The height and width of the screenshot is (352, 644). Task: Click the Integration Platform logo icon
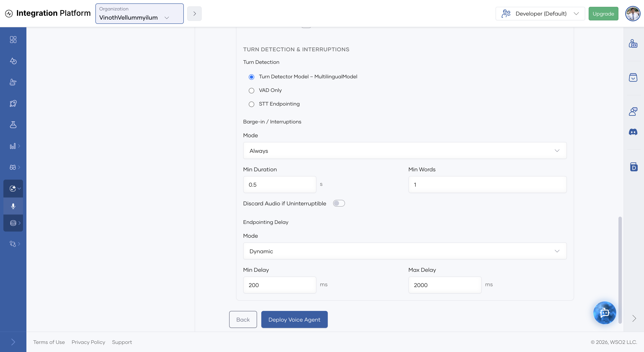[9, 13]
